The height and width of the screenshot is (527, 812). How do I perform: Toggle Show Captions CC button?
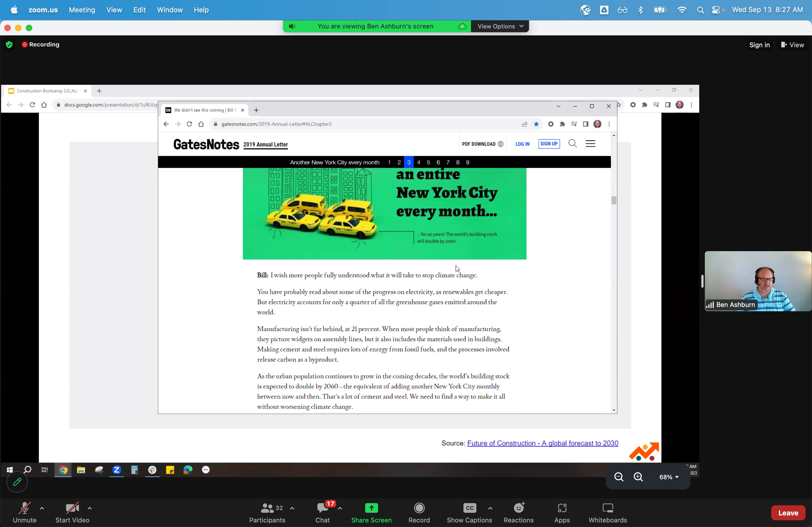pos(469,508)
